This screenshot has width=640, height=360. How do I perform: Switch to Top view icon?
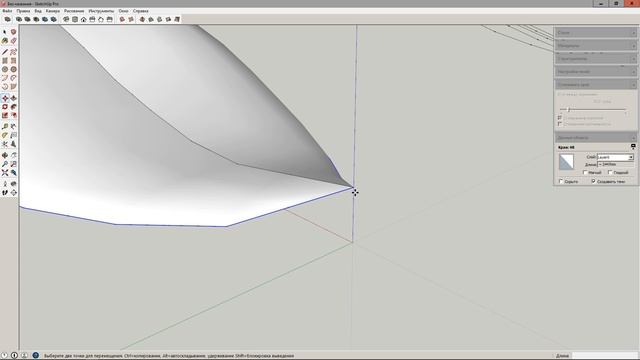75,19
